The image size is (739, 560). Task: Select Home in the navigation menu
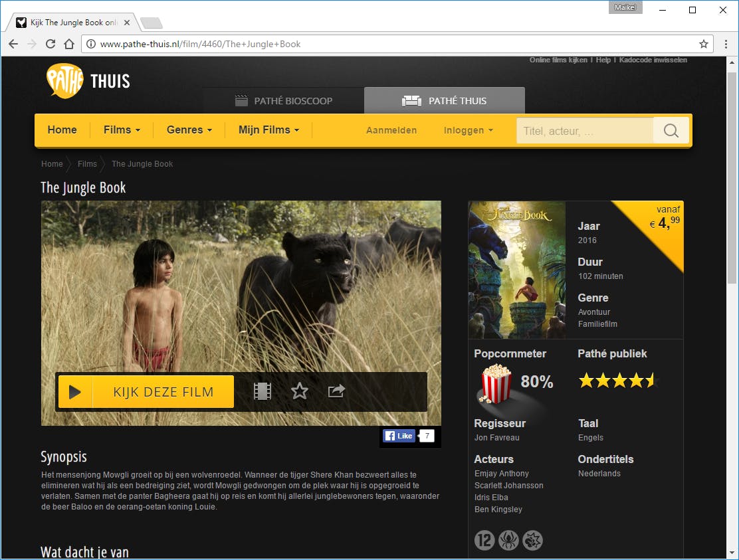pyautogui.click(x=62, y=130)
